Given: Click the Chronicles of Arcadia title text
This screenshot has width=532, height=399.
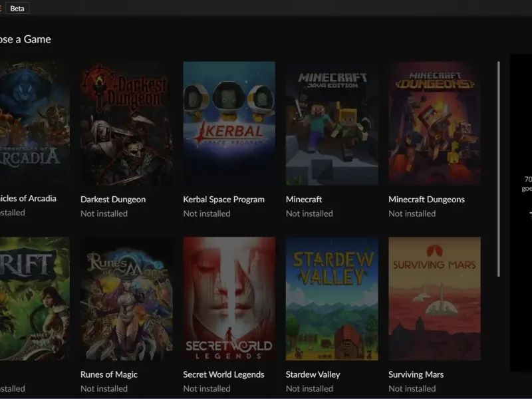Looking at the screenshot, I should [x=28, y=198].
